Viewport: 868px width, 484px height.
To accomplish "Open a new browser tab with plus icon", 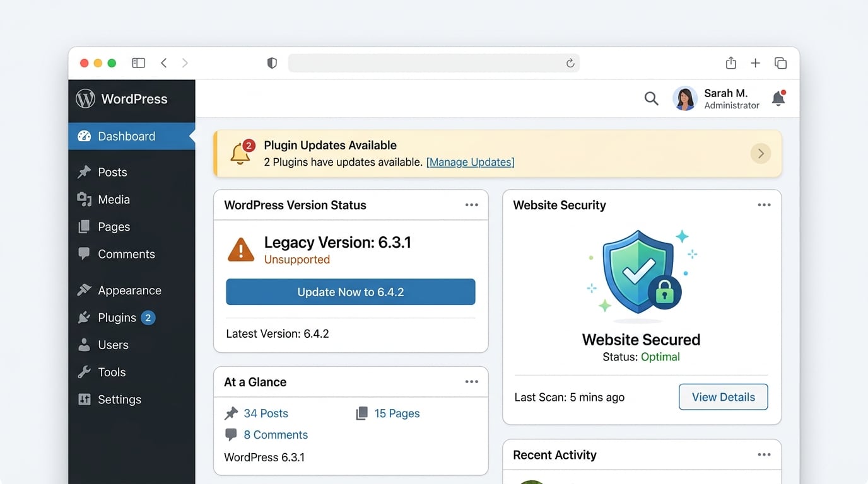I will (755, 63).
